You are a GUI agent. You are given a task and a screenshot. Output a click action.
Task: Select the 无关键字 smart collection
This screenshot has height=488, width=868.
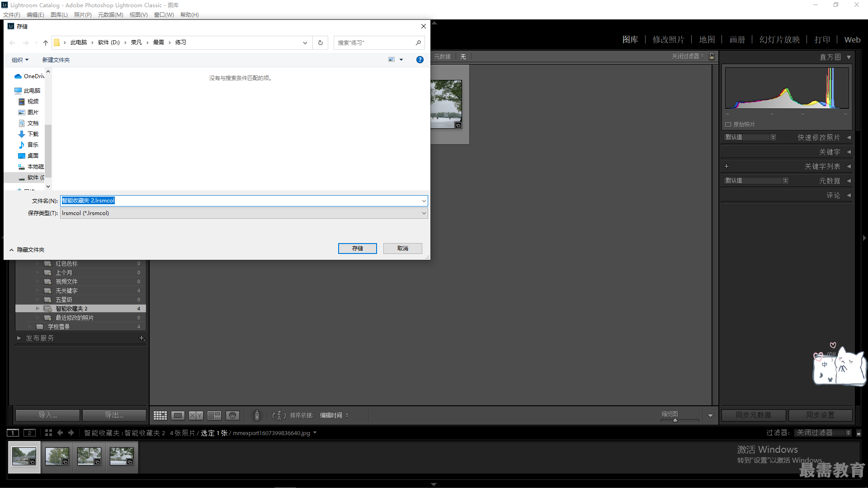(80, 291)
